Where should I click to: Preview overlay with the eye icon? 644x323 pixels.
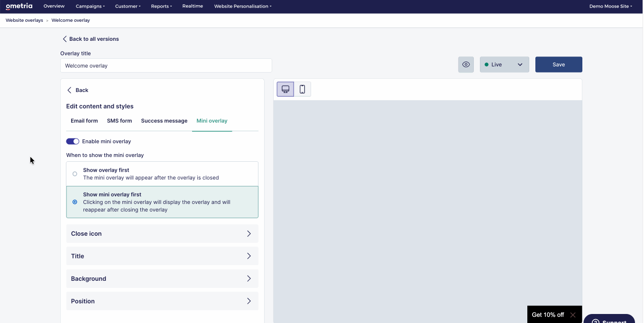tap(466, 65)
